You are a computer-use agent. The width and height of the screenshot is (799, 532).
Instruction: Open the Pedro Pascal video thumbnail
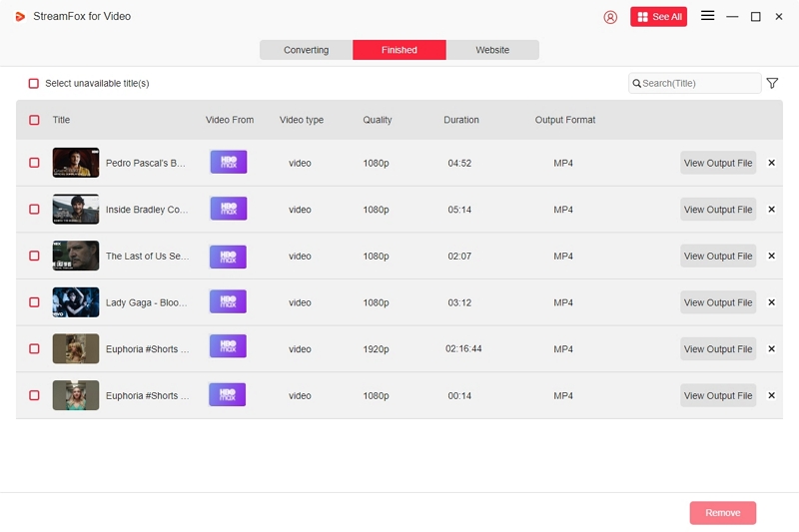coord(76,163)
